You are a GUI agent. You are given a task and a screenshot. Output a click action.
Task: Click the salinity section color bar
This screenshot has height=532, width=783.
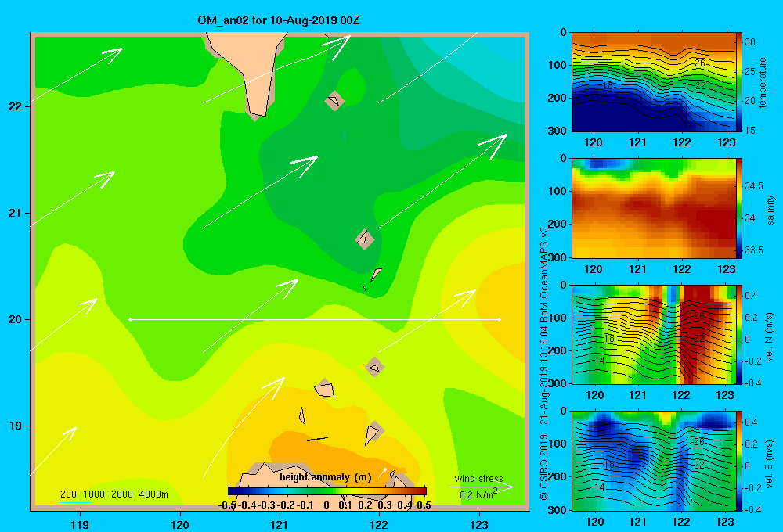pos(739,208)
